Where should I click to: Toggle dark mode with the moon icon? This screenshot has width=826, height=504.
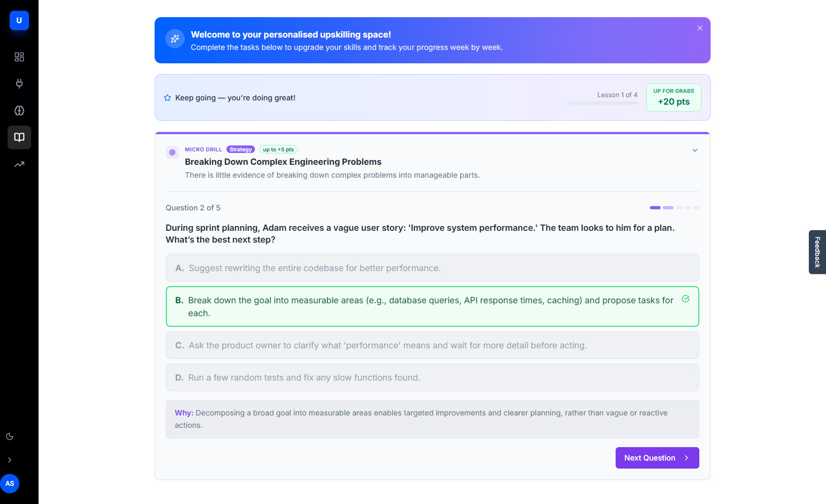tap(10, 436)
